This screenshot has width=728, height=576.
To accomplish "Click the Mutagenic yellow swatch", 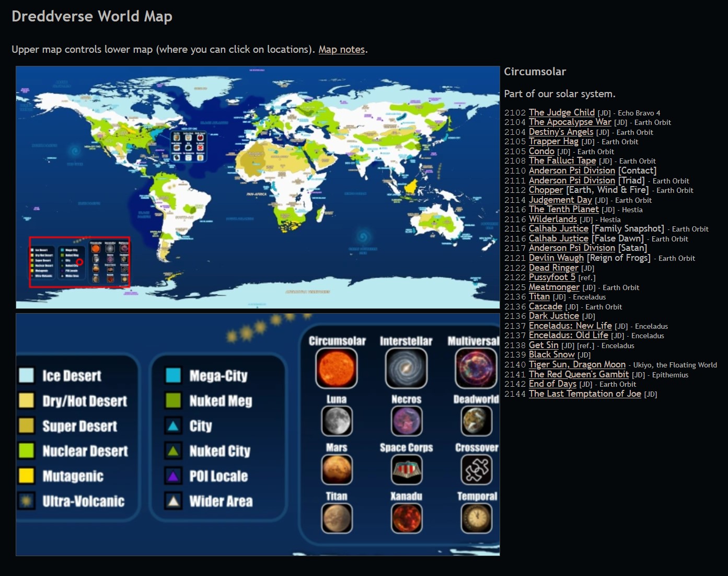I will tap(26, 476).
